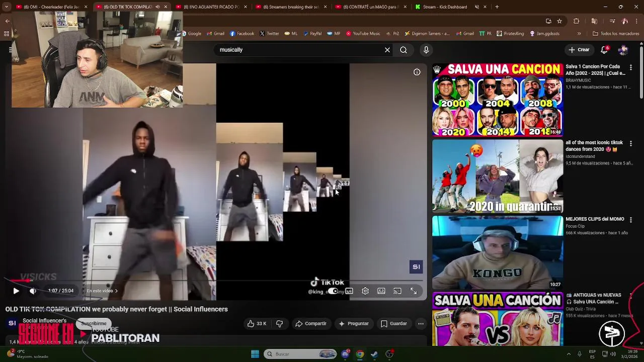Open 'Salva 1 Cancion Por Cada Año' thumbnail

(x=498, y=100)
